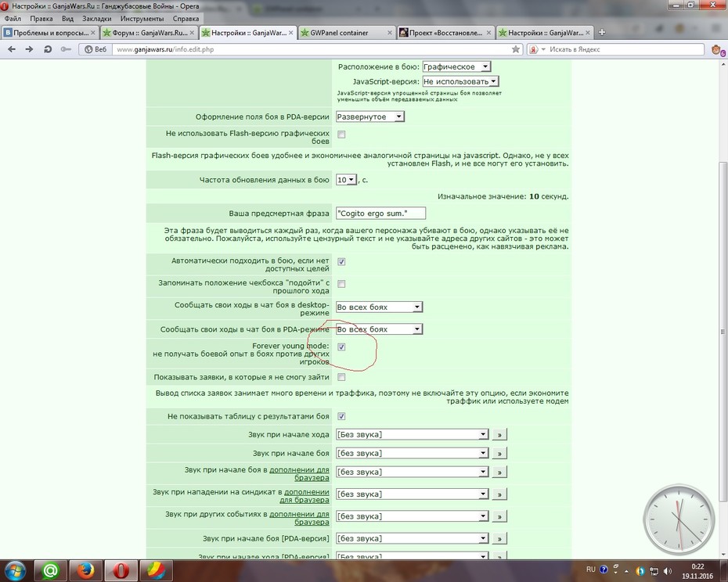Viewport: 728px width, 582px height.
Task: Click Opera icon in taskbar
Action: pyautogui.click(x=121, y=571)
